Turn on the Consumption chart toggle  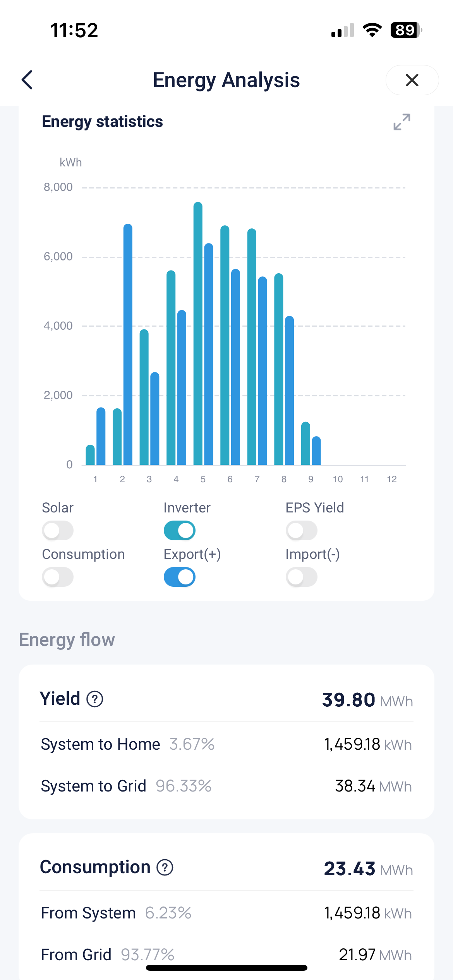click(58, 577)
